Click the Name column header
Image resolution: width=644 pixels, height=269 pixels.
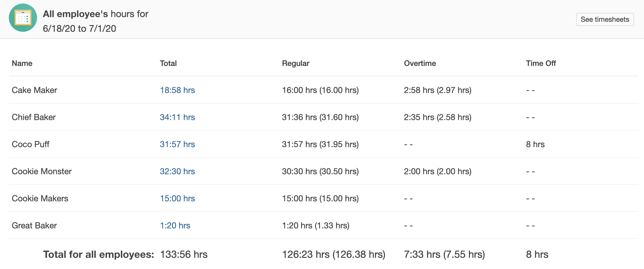22,63
